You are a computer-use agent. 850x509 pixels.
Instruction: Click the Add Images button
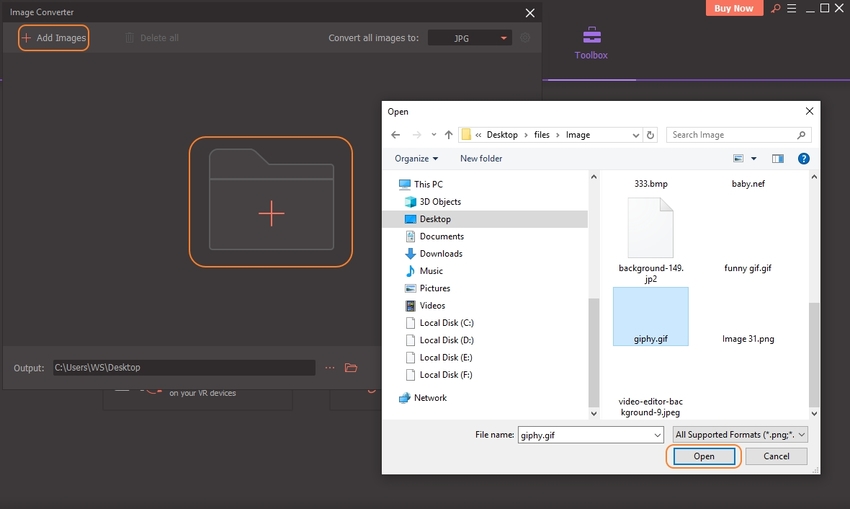pos(54,38)
